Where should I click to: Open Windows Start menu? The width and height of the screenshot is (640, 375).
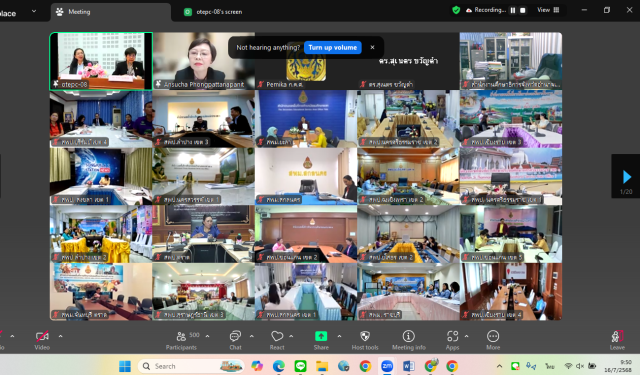124,366
